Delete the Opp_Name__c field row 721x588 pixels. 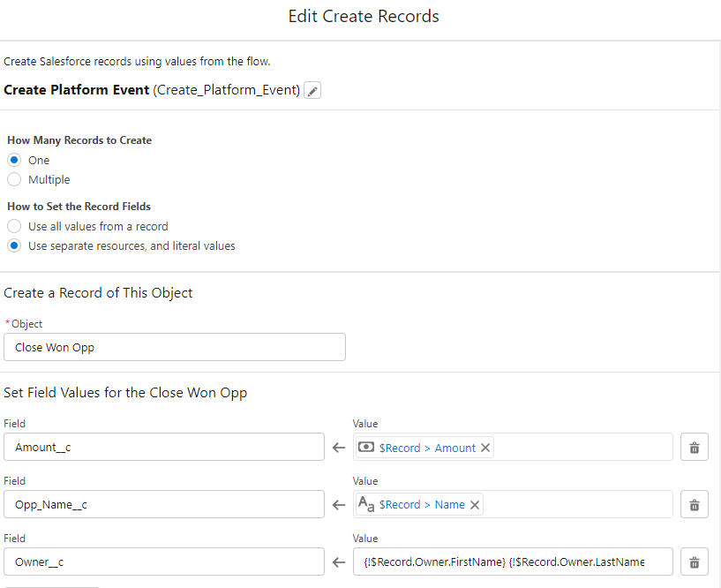(694, 505)
